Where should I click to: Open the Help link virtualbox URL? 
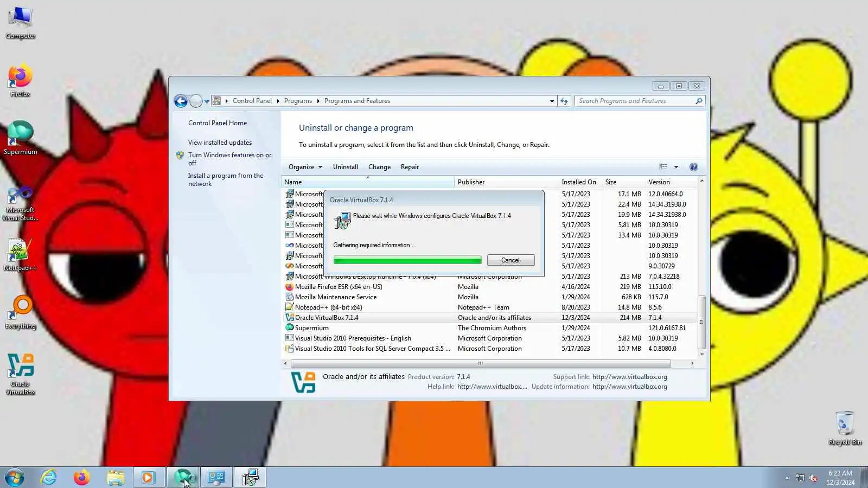coord(492,387)
